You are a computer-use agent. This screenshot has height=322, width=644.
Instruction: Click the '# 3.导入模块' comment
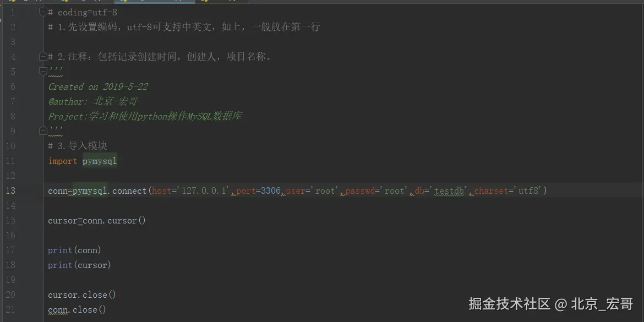[x=78, y=146]
